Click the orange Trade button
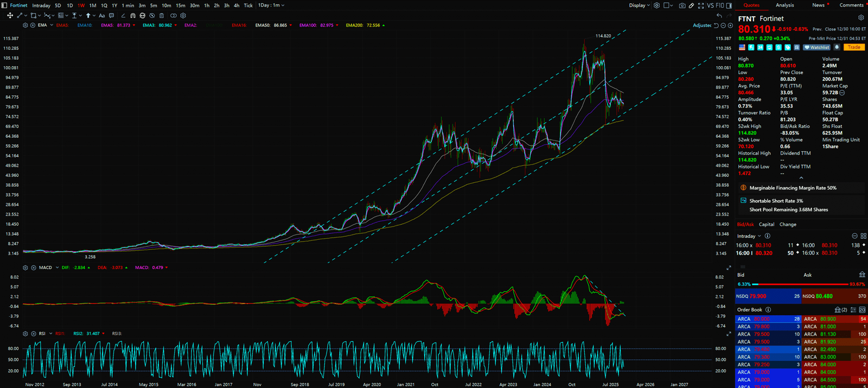Viewport: 868px width, 388px height. click(x=854, y=47)
